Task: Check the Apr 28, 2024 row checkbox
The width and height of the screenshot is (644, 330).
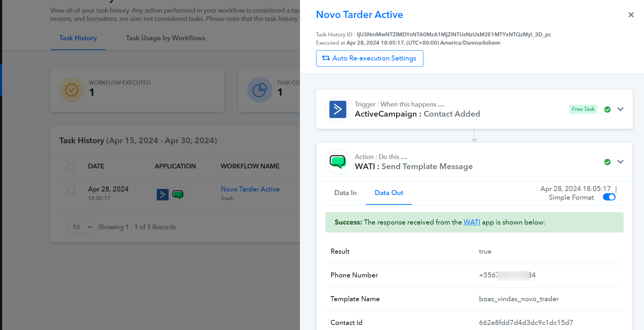Action: coord(71,190)
